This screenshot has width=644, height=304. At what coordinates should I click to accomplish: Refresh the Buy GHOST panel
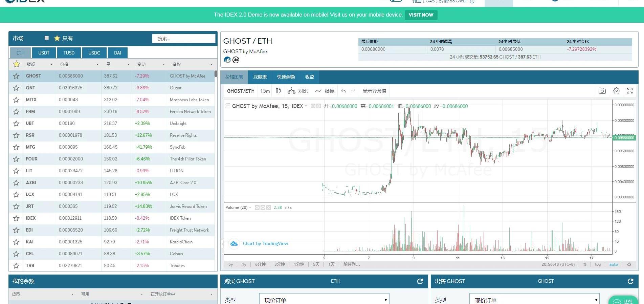[420, 281]
